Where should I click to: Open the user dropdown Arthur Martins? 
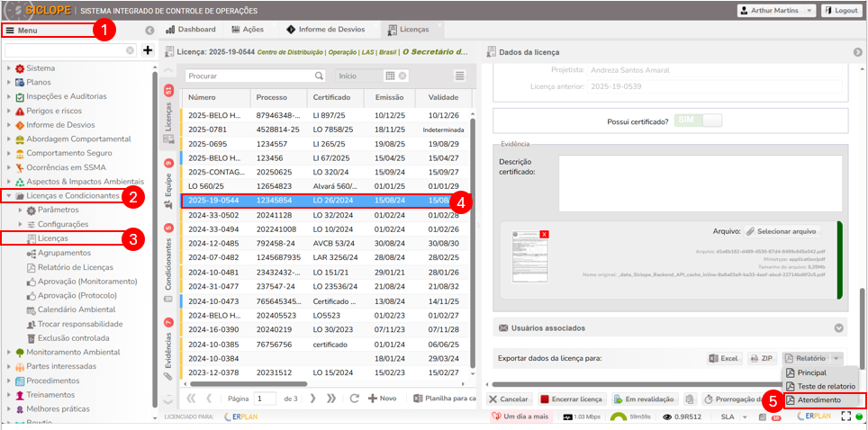777,11
